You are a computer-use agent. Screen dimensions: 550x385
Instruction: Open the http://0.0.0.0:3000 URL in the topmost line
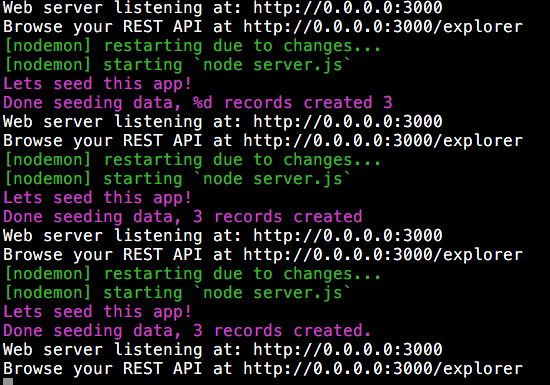click(x=348, y=8)
